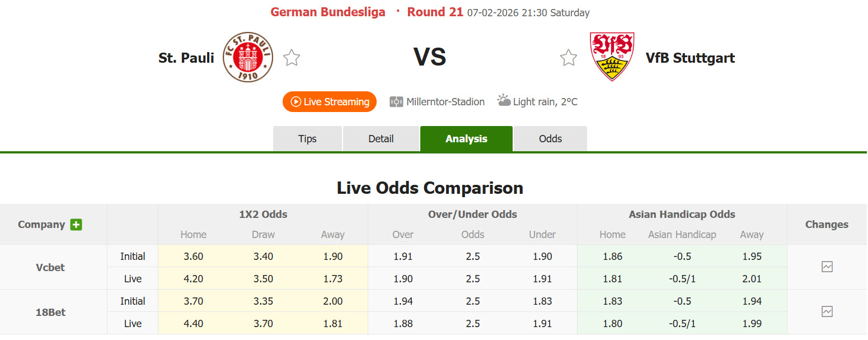Open the odds changes chart for Vcbet
This screenshot has height=340, width=868.
click(x=827, y=267)
